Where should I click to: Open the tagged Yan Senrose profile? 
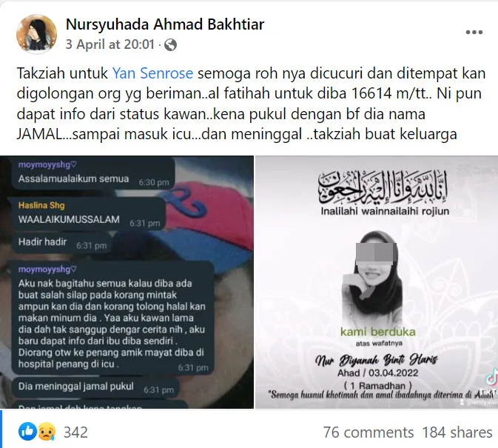(x=152, y=73)
